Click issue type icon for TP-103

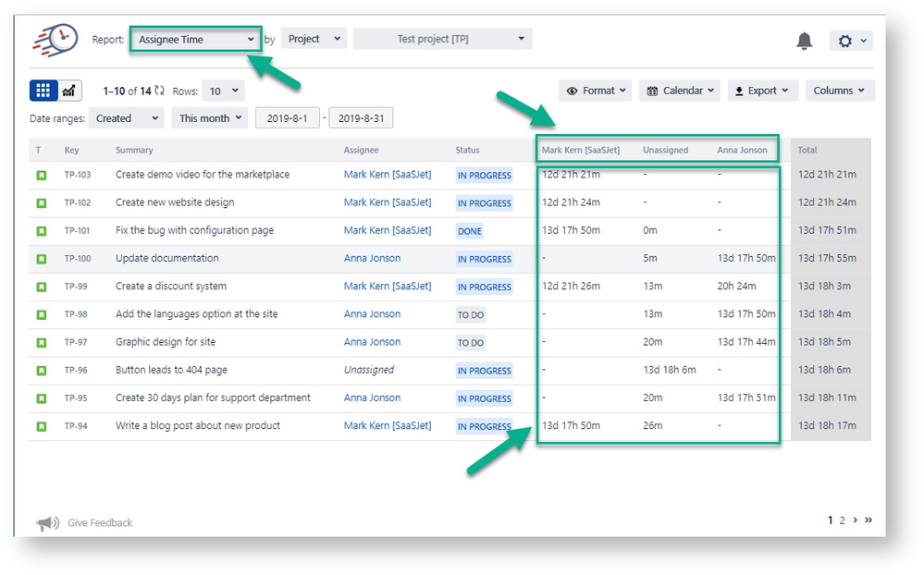tap(42, 175)
